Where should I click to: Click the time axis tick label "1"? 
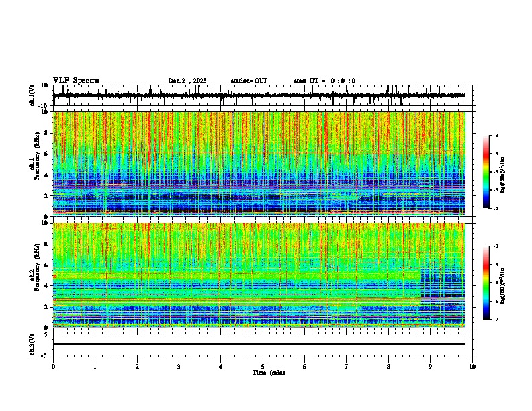(95, 366)
